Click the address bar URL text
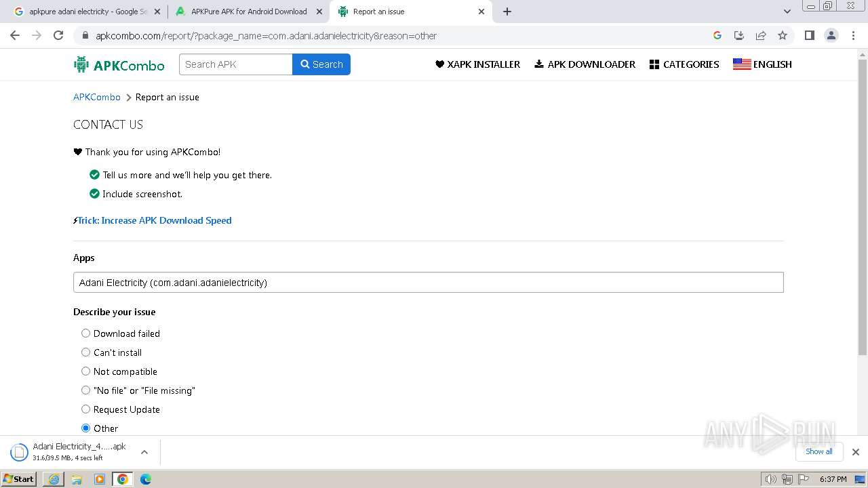The height and width of the screenshot is (488, 868). 266,36
